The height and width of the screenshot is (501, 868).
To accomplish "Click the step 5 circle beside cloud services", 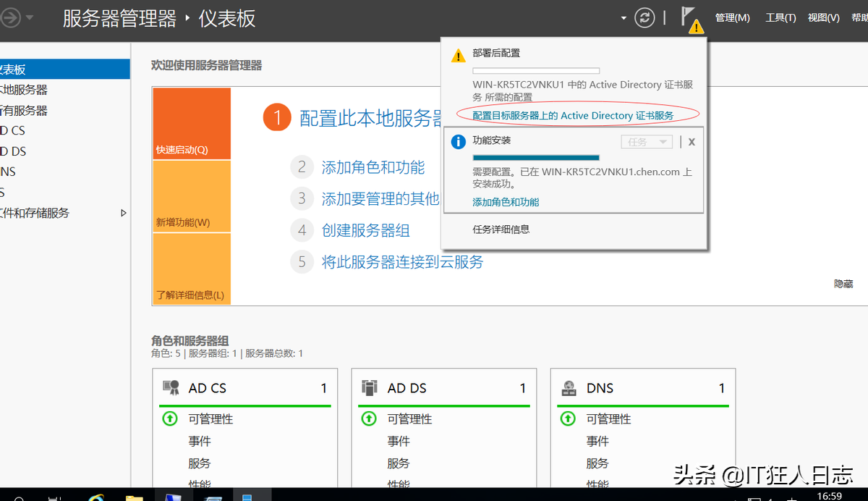I will click(x=302, y=262).
